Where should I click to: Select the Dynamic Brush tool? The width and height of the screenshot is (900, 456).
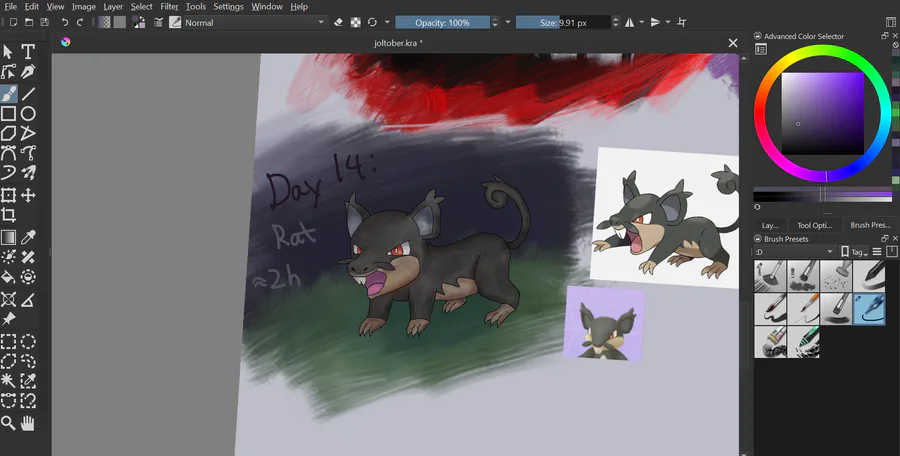tap(8, 173)
